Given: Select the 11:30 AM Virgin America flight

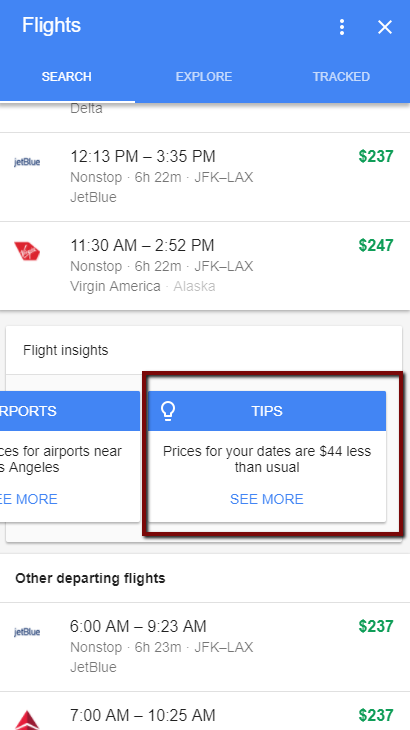Looking at the screenshot, I should (x=205, y=266).
